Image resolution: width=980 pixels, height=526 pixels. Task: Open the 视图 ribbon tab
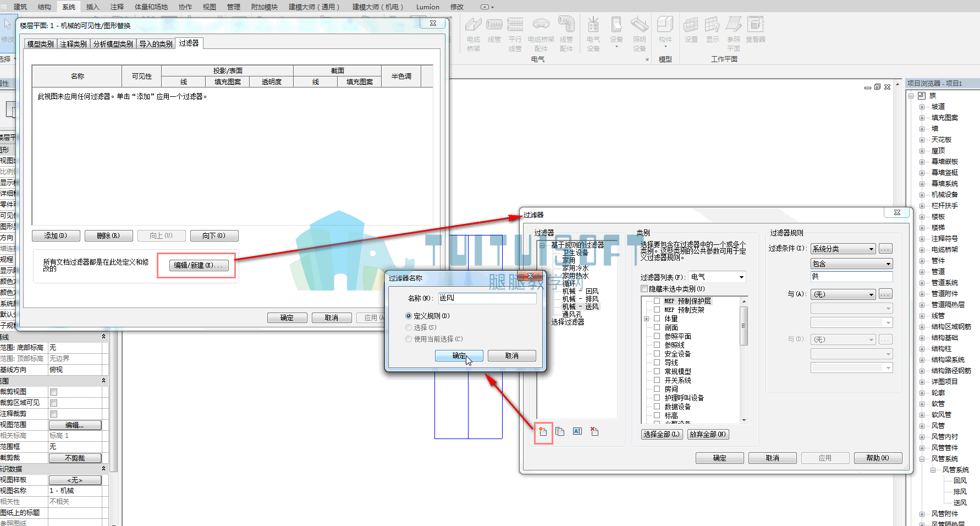pos(210,7)
